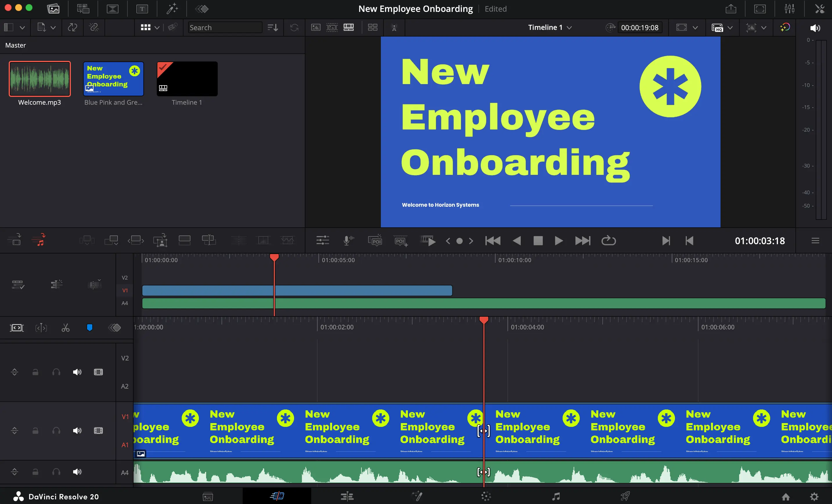Open the Effects magic wand icon
This screenshot has width=832, height=504.
[172, 9]
